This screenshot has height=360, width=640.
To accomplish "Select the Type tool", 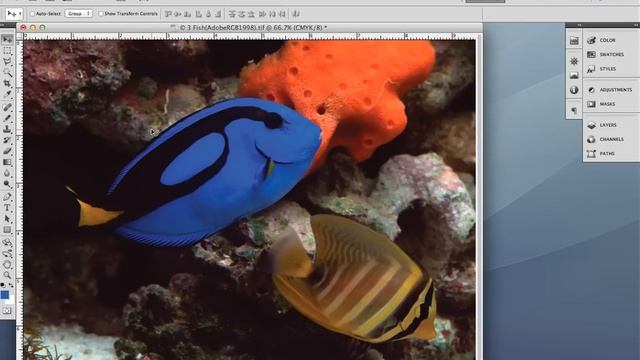I will tap(7, 208).
